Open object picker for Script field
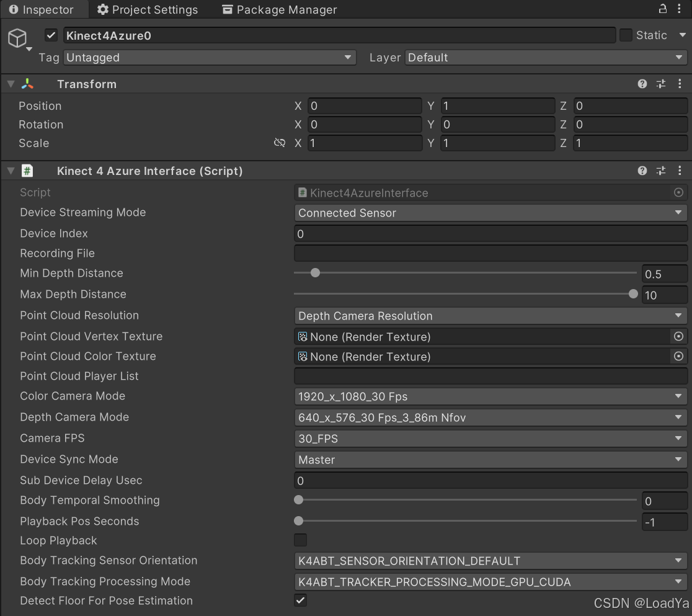This screenshot has width=692, height=616. tap(679, 192)
